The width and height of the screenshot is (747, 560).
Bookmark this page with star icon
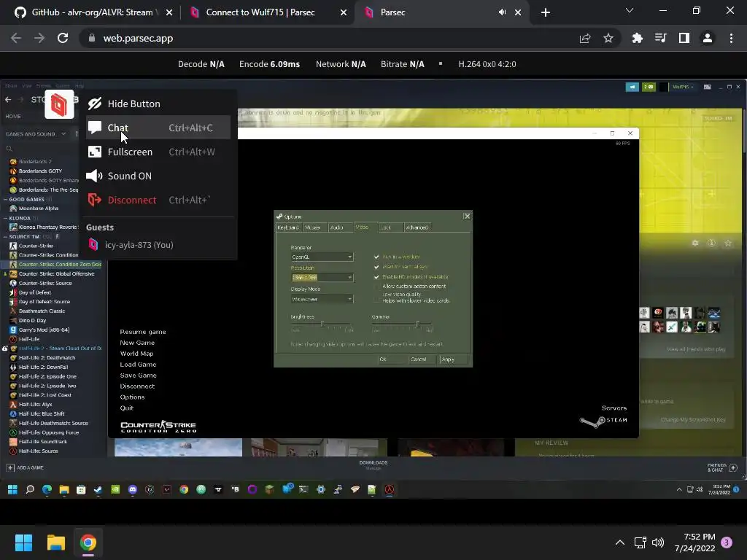pyautogui.click(x=608, y=38)
